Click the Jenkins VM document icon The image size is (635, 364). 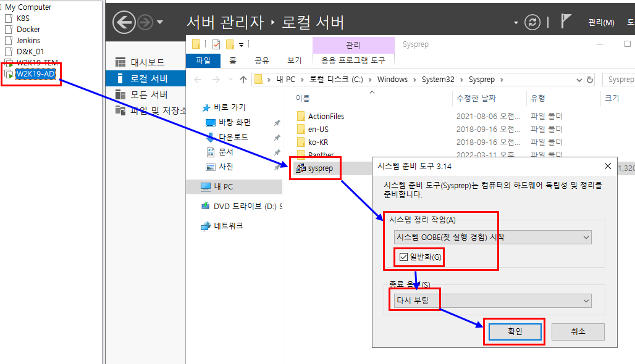pyautogui.click(x=9, y=41)
